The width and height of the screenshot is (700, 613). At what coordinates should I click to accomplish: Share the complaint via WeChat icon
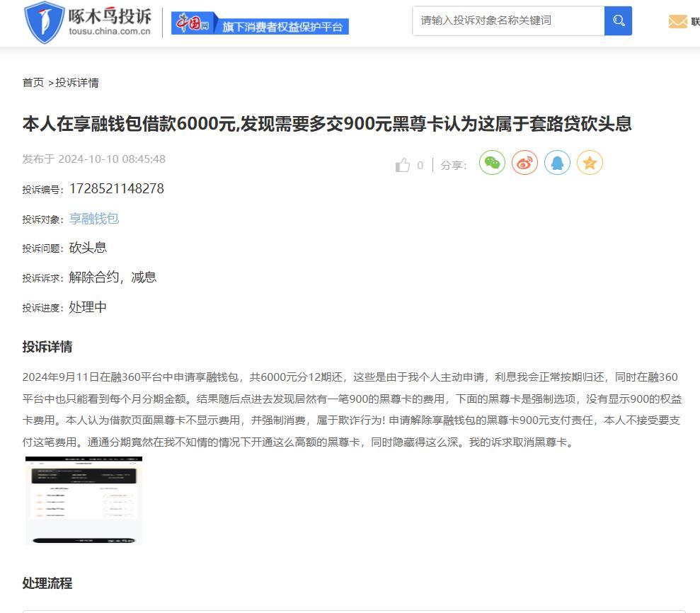click(x=492, y=163)
